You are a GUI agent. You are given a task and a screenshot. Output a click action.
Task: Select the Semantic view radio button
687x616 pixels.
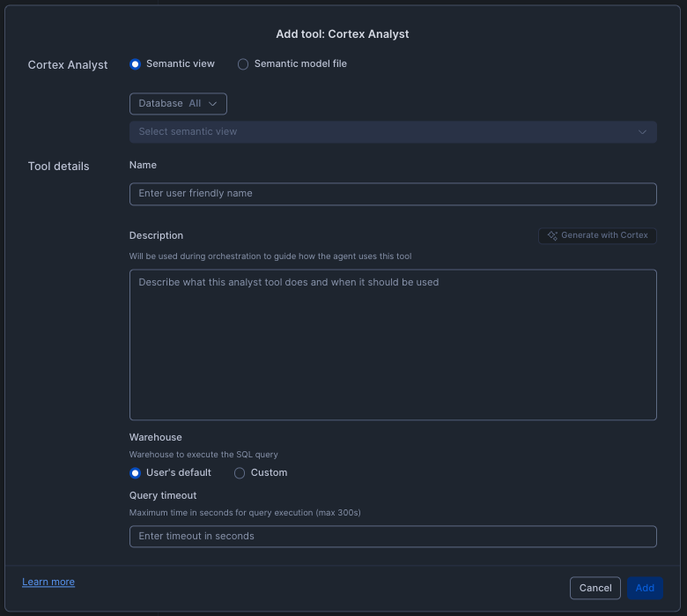tap(135, 64)
